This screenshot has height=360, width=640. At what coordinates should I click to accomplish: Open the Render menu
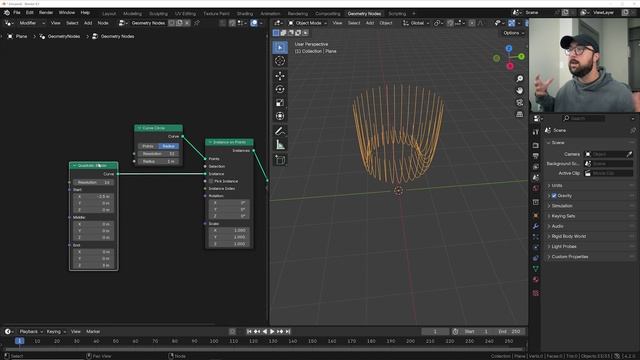coord(46,13)
